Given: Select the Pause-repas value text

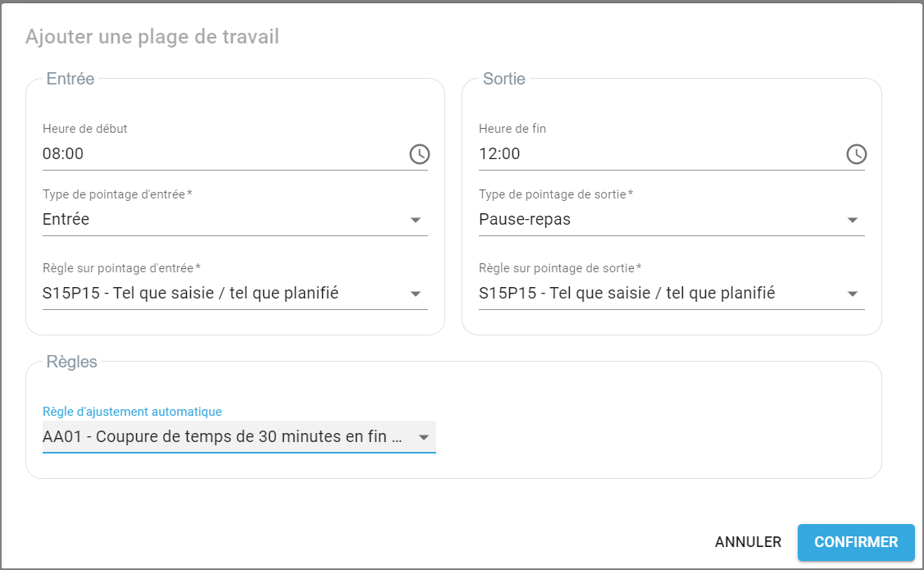Looking at the screenshot, I should click(525, 220).
